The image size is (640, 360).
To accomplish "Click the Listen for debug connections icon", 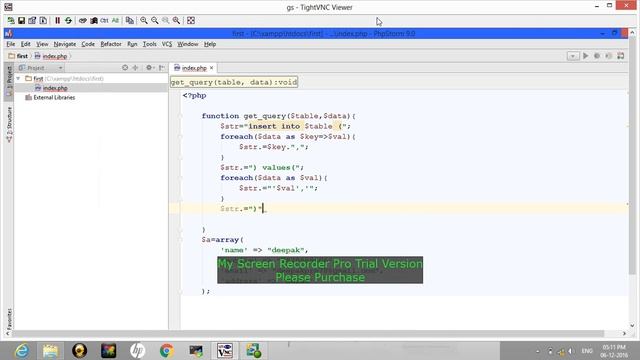I will tap(609, 56).
